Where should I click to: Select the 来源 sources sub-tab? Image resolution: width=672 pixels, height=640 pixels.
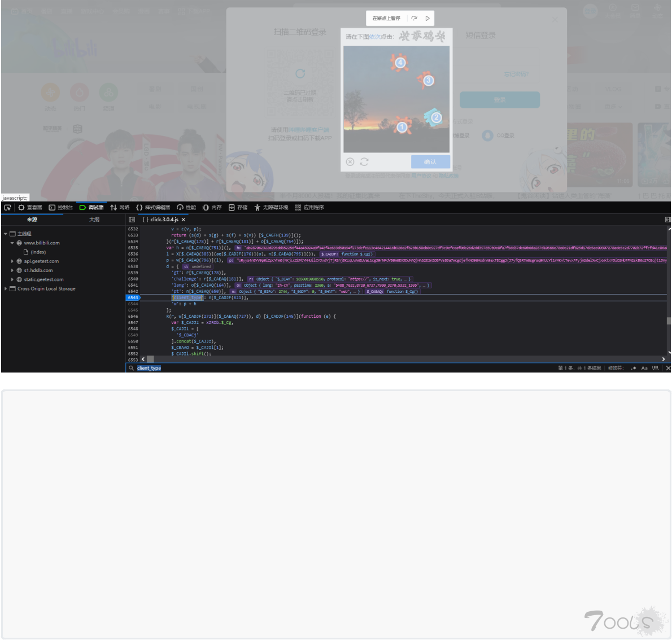click(32, 220)
